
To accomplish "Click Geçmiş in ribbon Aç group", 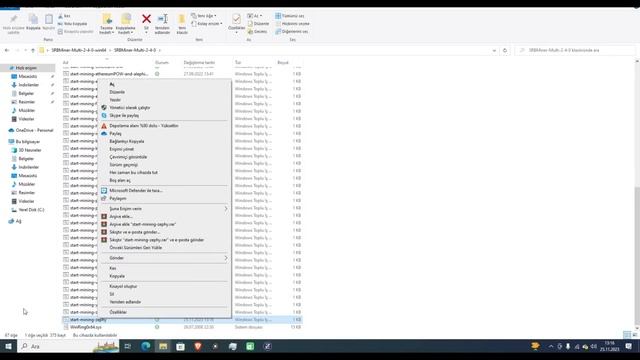I will point(257,31).
